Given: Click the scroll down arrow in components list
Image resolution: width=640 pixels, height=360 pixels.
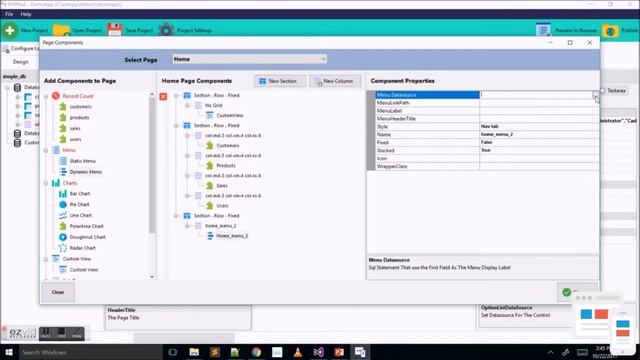Looking at the screenshot, I should click(x=152, y=276).
